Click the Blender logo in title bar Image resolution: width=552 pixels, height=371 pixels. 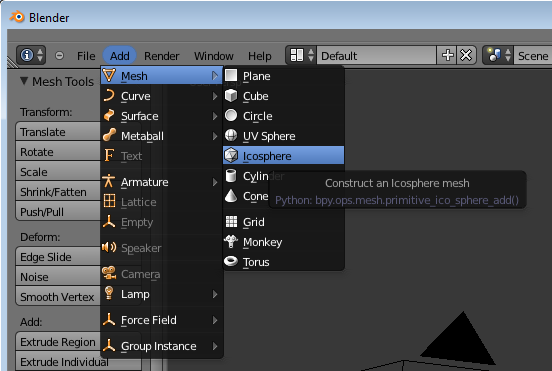[17, 17]
